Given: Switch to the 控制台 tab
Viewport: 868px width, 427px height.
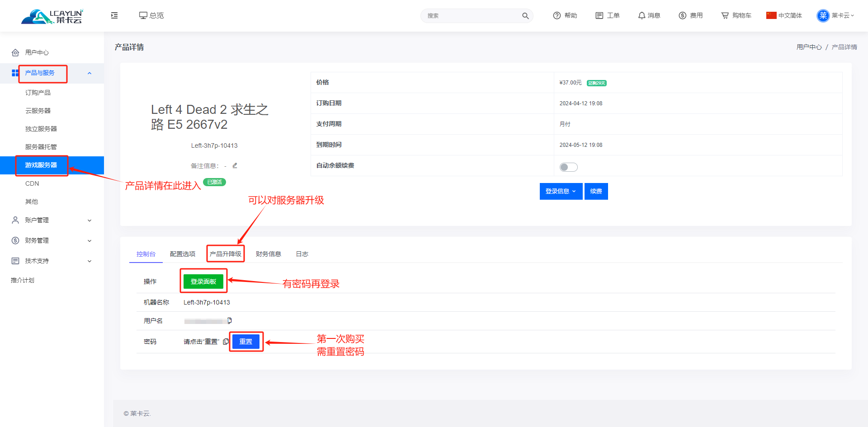Looking at the screenshot, I should tap(146, 254).
